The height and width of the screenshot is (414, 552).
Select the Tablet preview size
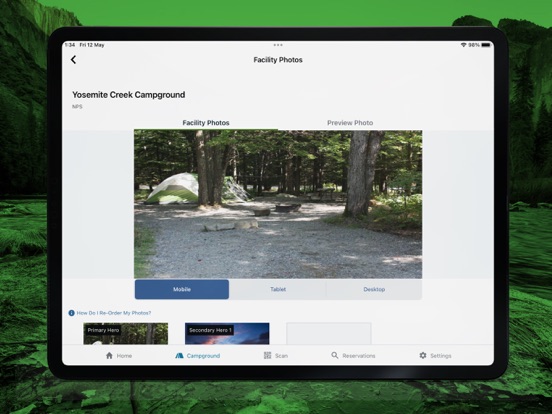tap(278, 289)
